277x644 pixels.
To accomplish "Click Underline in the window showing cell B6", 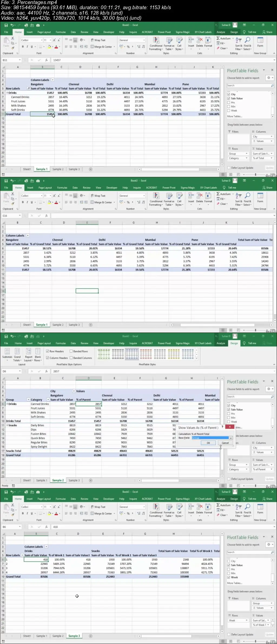I will click(x=32, y=513).
